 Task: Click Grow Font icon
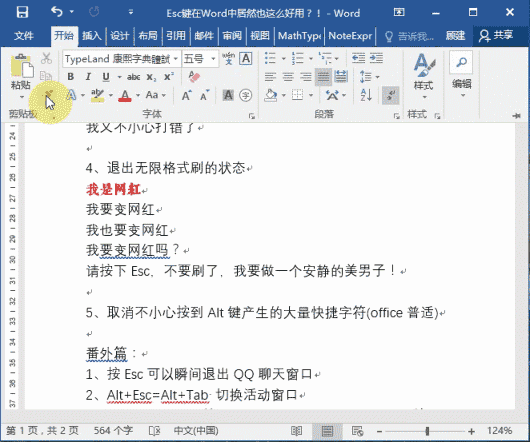187,95
